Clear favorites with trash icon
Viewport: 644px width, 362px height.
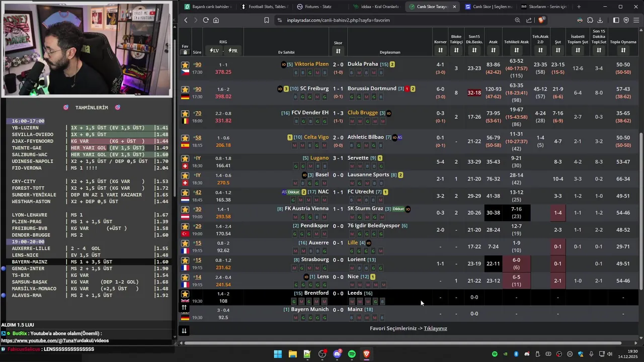point(185,52)
